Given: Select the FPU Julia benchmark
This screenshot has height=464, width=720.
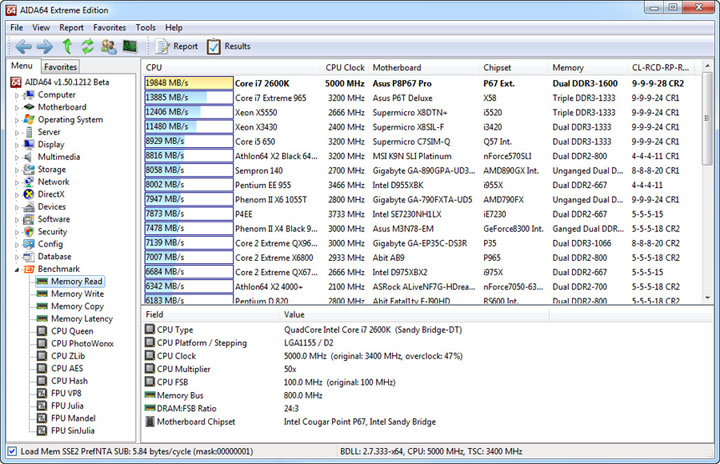Looking at the screenshot, I should [67, 405].
